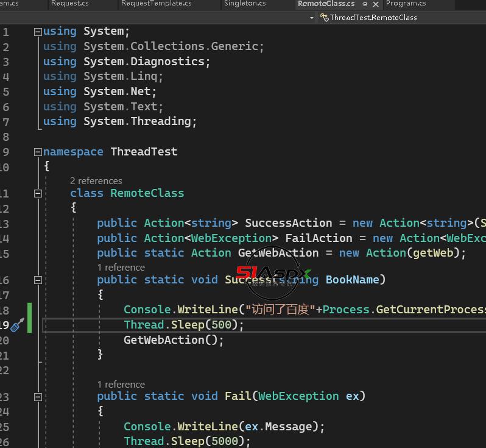
Task: Open "1 reference" link above Success method
Action: tap(121, 267)
